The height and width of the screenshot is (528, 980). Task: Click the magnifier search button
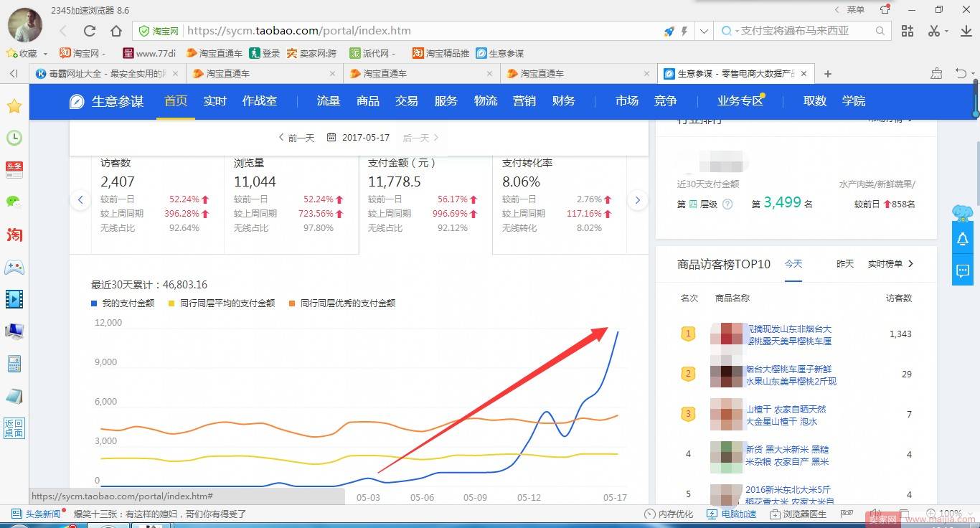(880, 31)
